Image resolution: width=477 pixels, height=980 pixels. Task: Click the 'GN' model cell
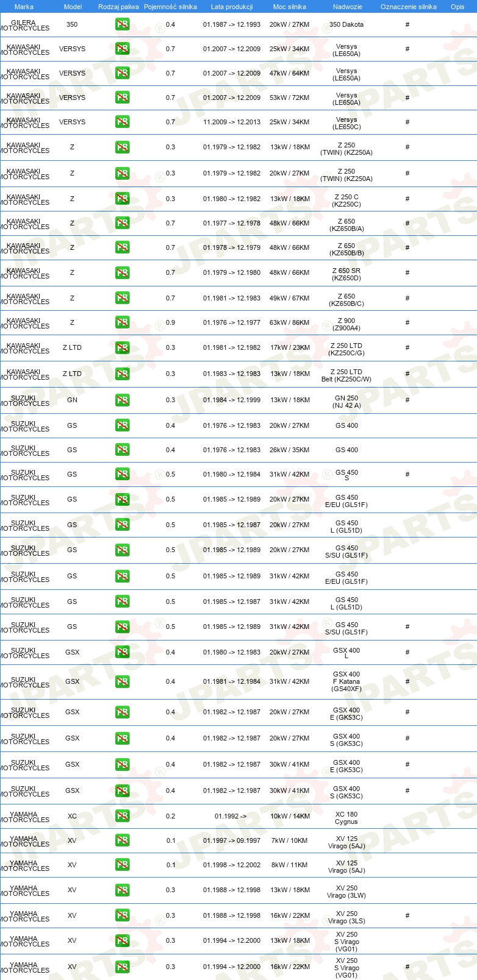tap(72, 400)
